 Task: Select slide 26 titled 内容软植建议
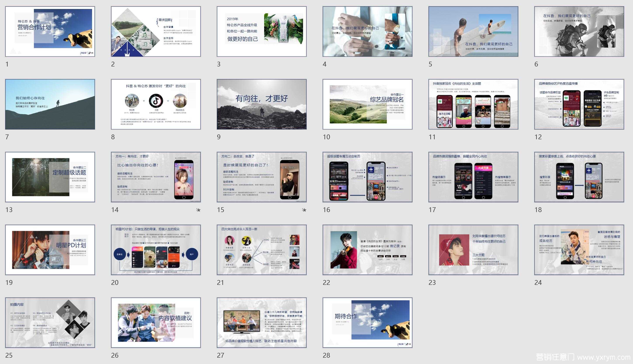pyautogui.click(x=156, y=322)
